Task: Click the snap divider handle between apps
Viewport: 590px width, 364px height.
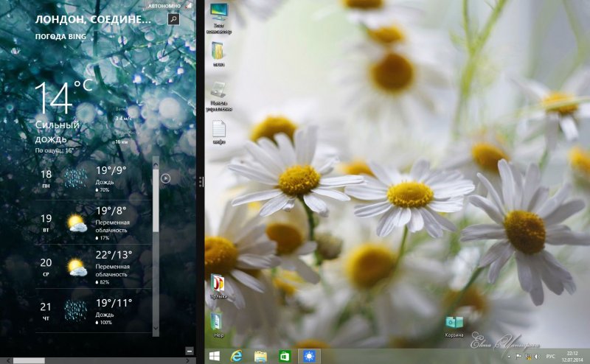Action: pyautogui.click(x=201, y=182)
